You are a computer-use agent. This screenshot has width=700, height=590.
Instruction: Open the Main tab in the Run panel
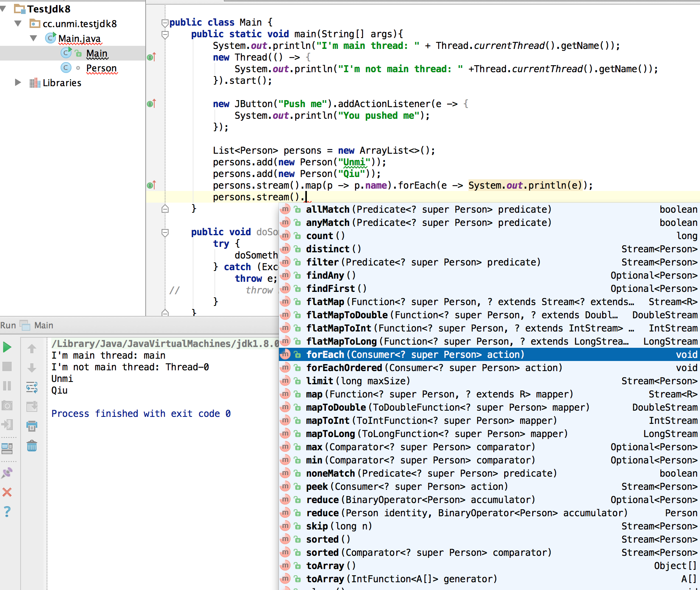click(44, 325)
